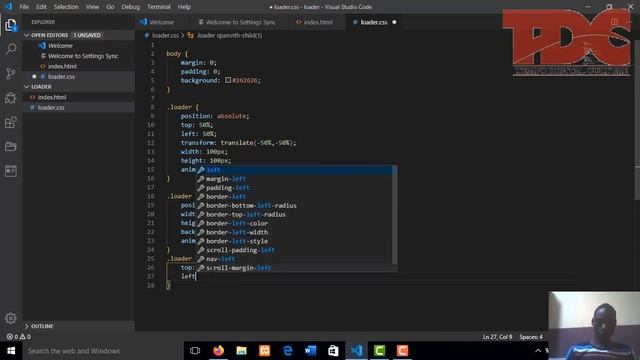Open the Run and Debug view
This screenshot has height=360, width=640.
tap(11, 98)
